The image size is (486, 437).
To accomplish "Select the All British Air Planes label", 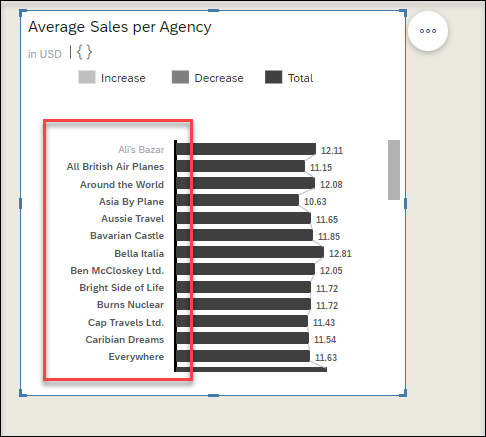I will coord(115,166).
